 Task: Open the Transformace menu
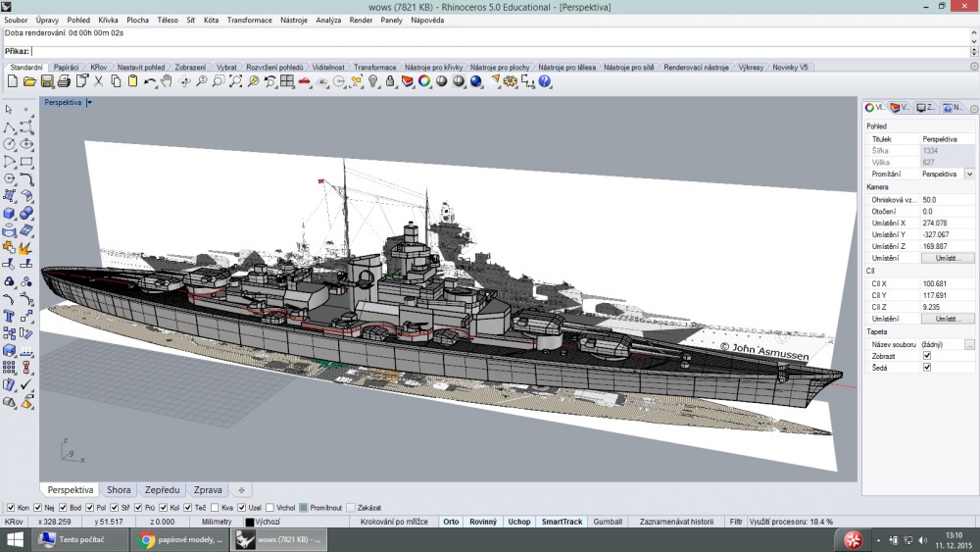tap(249, 20)
